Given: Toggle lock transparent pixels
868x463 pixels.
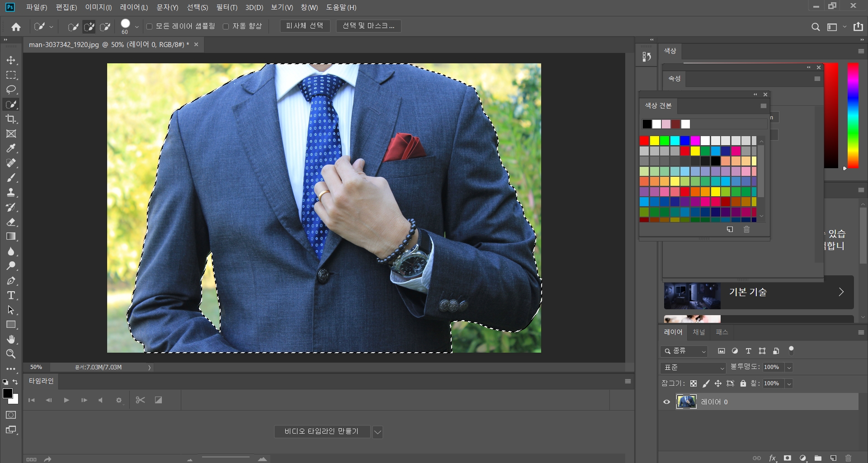Looking at the screenshot, I should click(693, 383).
